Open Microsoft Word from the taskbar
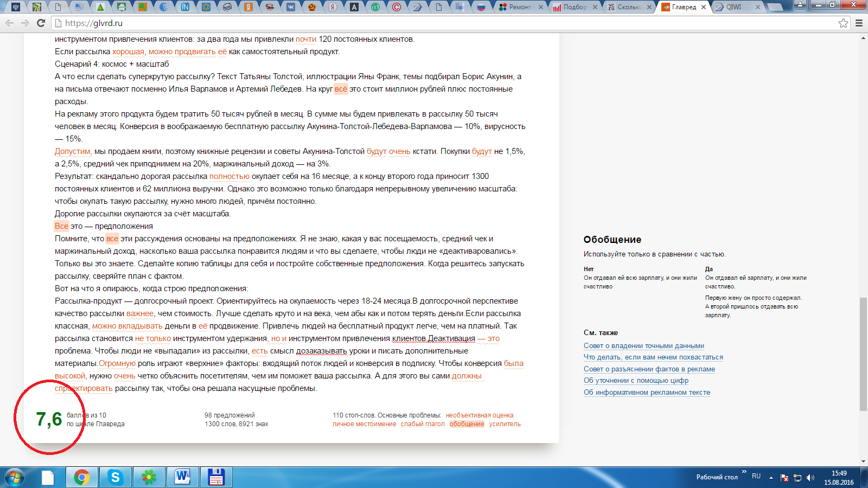This screenshot has width=868, height=488. [182, 477]
